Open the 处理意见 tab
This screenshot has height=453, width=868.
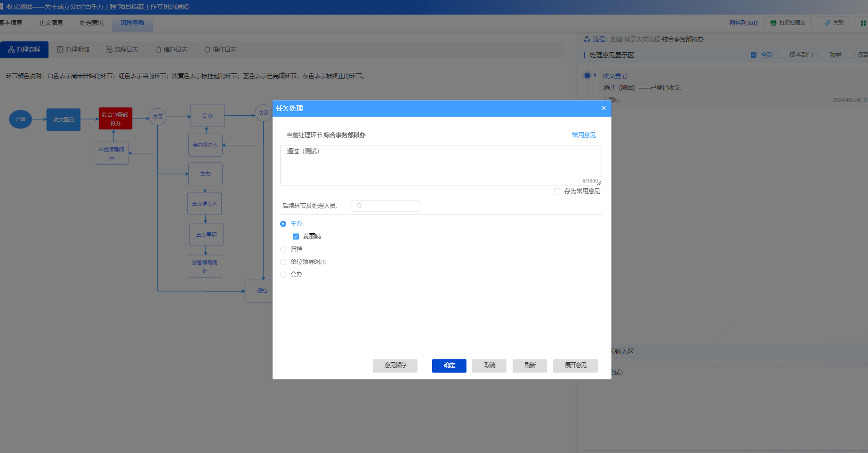click(91, 23)
